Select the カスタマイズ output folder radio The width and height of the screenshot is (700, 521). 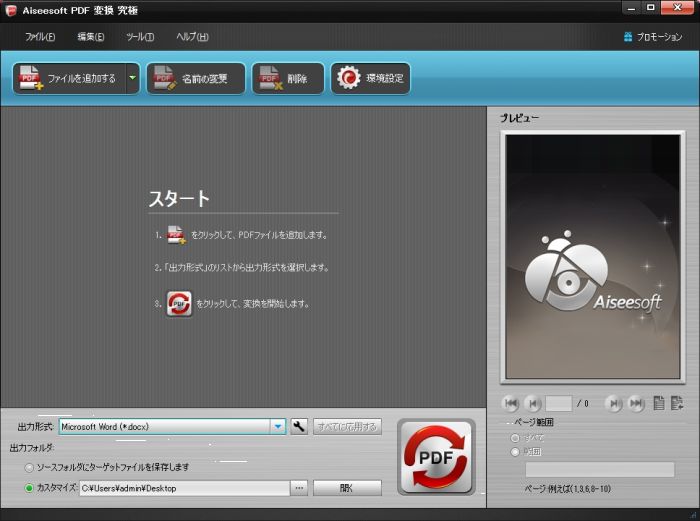pyautogui.click(x=30, y=488)
